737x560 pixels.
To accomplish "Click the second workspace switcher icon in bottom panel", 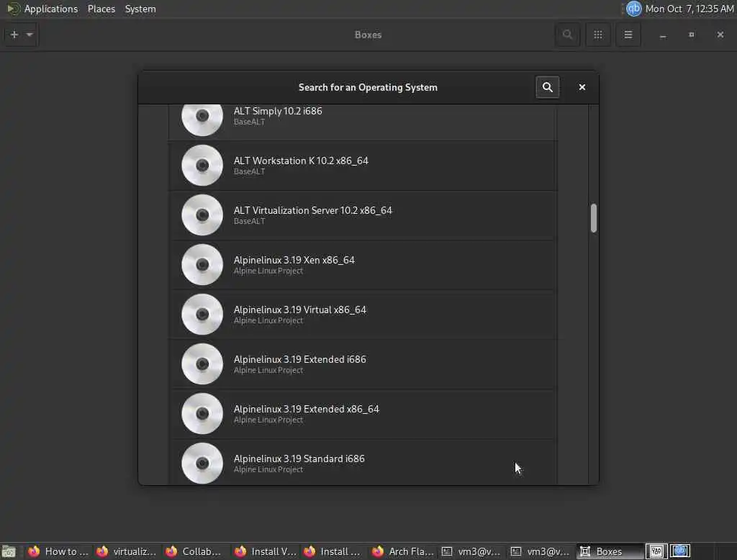I will [x=679, y=551].
